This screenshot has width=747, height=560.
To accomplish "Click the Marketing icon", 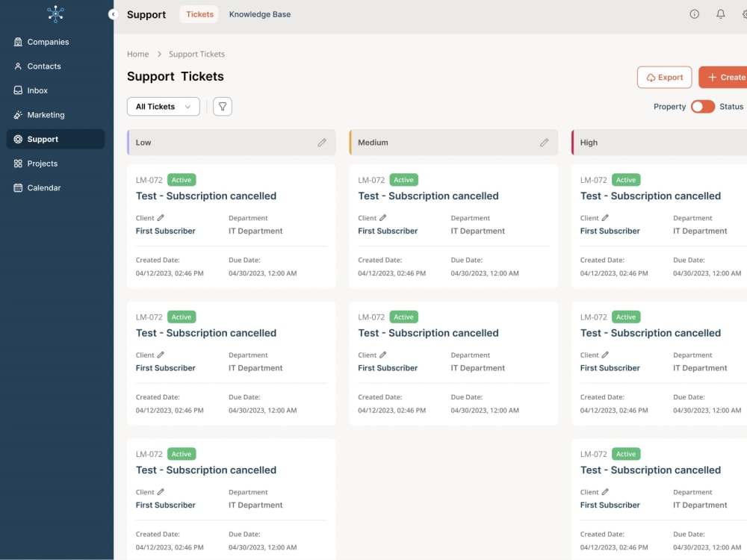I will tap(18, 115).
